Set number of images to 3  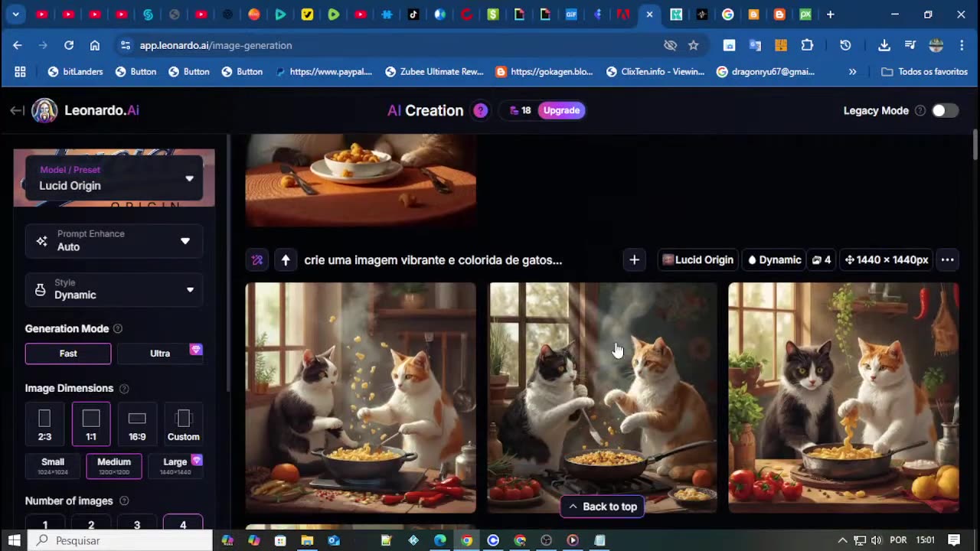137,523
